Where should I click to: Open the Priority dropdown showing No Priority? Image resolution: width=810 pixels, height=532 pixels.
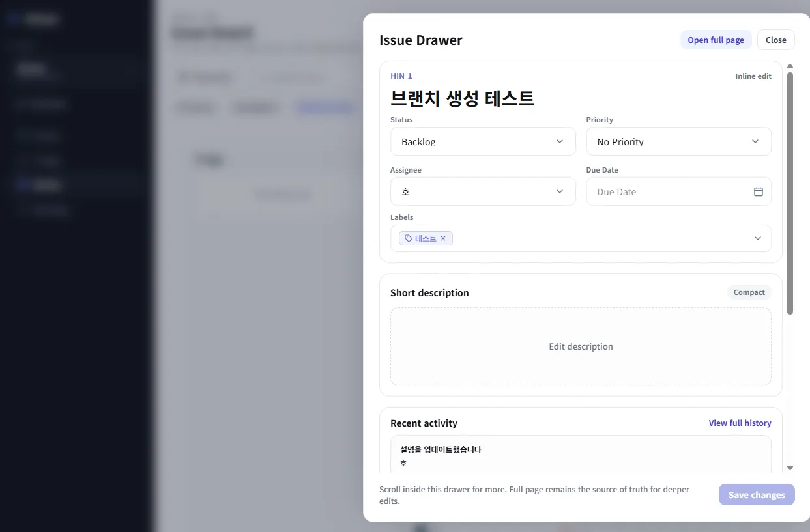pyautogui.click(x=678, y=141)
